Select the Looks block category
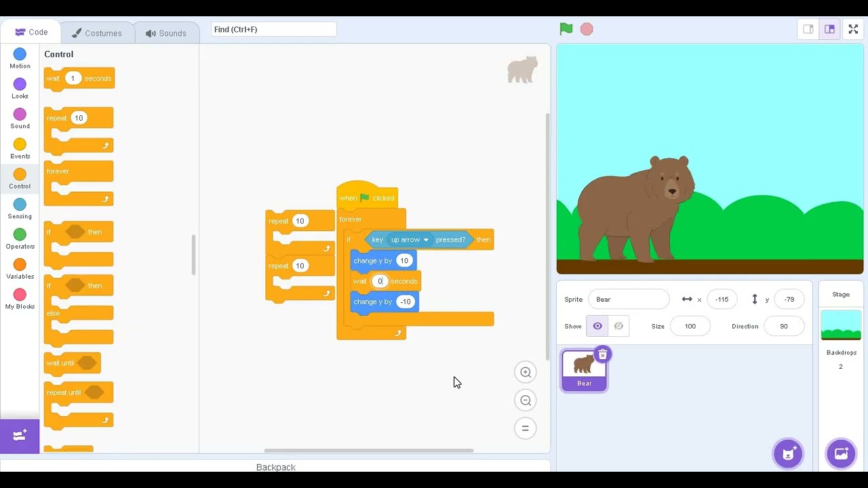 tap(20, 88)
